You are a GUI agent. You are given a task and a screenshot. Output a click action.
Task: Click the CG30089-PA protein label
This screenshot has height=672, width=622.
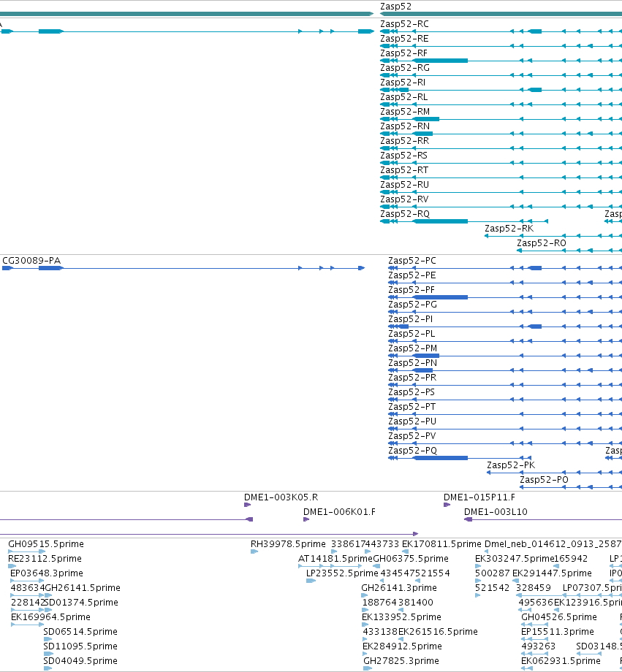(x=31, y=261)
